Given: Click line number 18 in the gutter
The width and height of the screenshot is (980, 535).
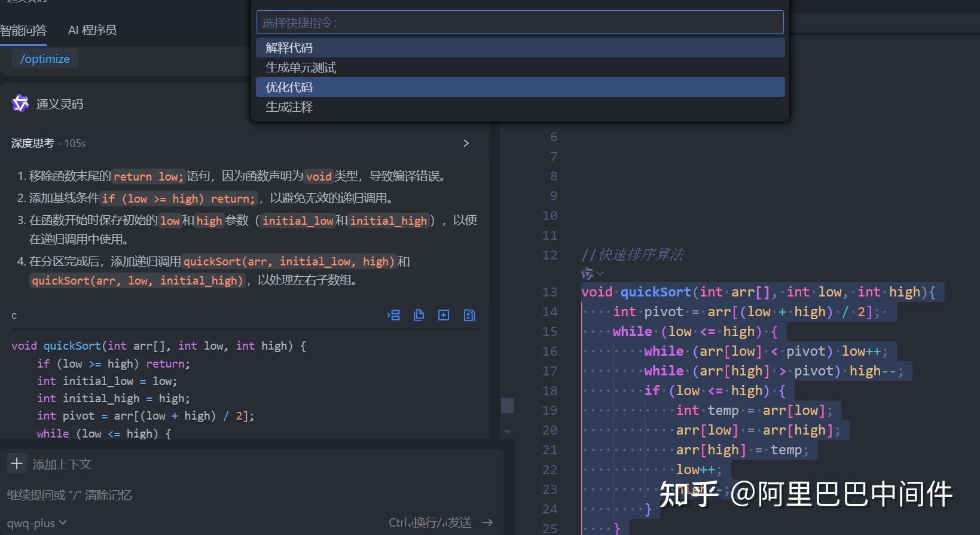Looking at the screenshot, I should [x=549, y=391].
